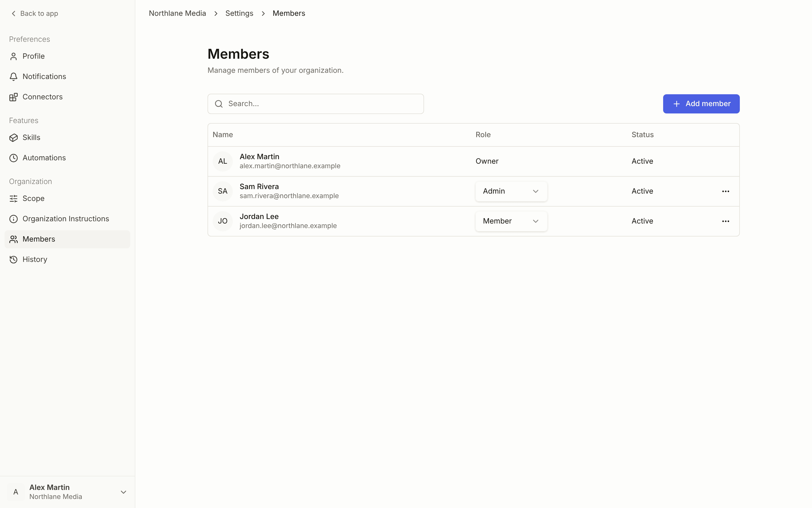Open the Profile settings page
This screenshot has width=812, height=508.
pos(67,56)
